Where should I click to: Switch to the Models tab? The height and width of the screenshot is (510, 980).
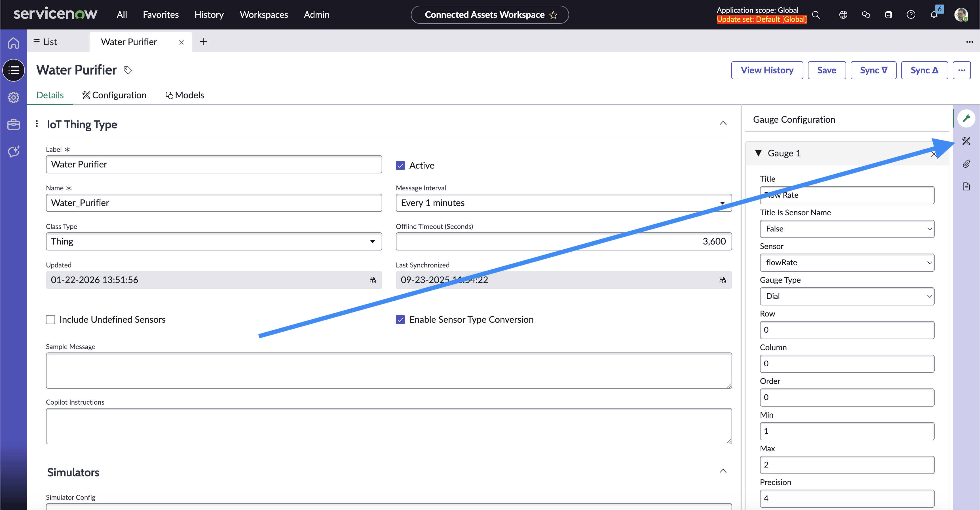185,95
